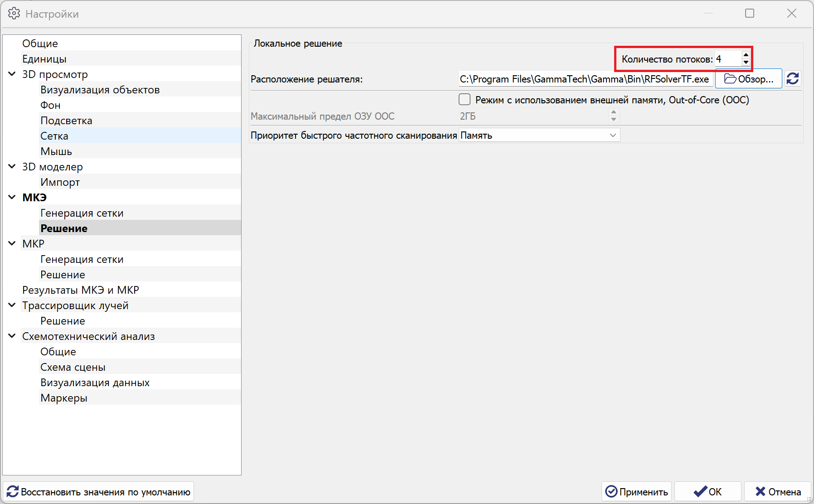The image size is (814, 504).
Task: Collapse the 3D просмотр tree section
Action: click(12, 74)
